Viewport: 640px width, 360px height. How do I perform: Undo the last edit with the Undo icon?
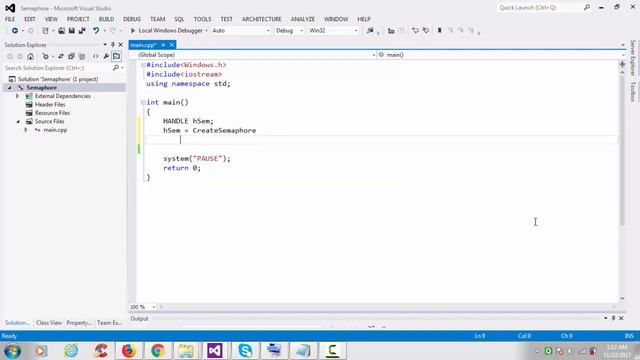(x=96, y=31)
